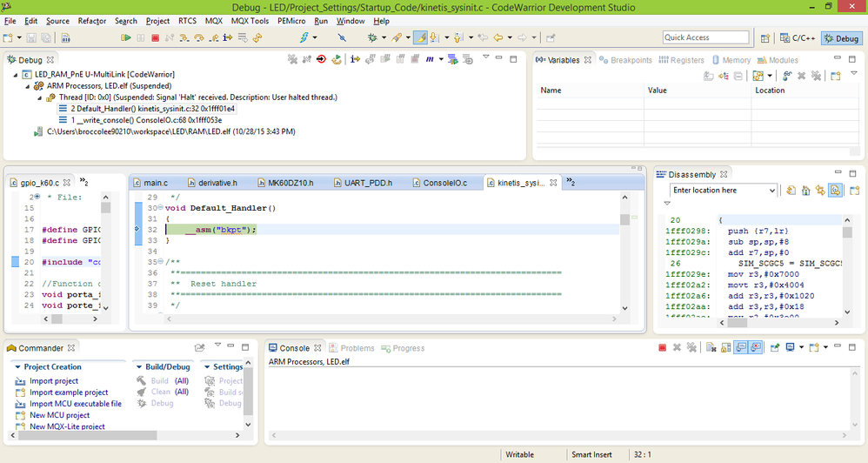Click the back arrow navigation icon
Screen dimensions: 868x463
497,37
